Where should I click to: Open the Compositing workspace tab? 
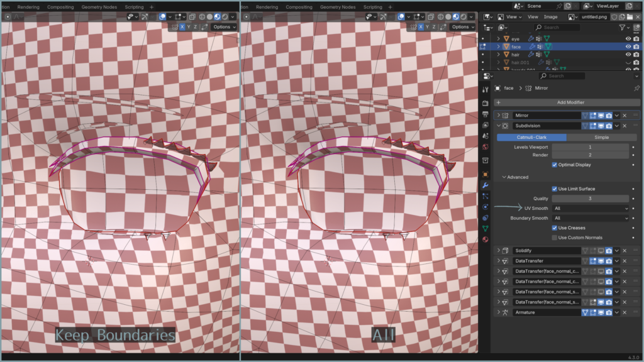tap(299, 7)
